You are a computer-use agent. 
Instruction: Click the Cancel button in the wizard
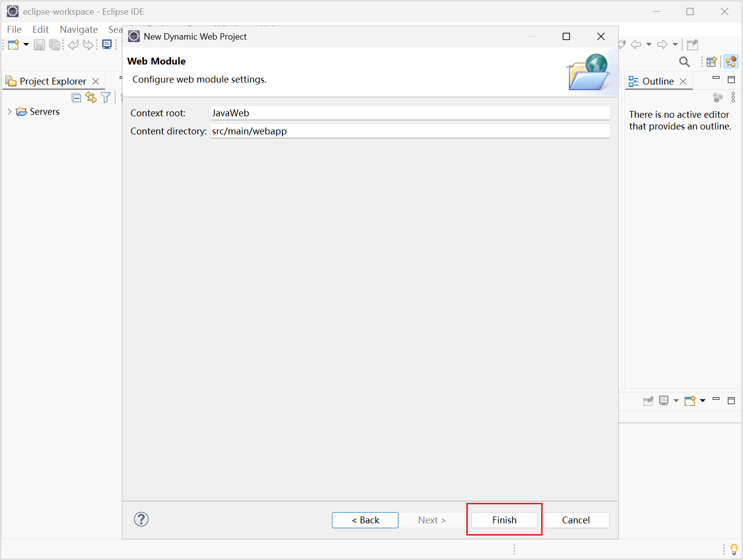tap(576, 520)
